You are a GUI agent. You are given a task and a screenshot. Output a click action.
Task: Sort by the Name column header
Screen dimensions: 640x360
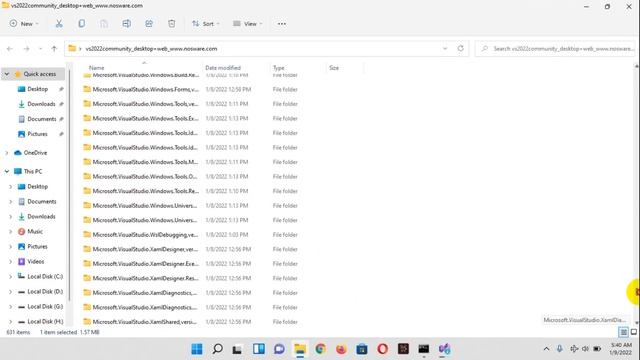[x=96, y=68]
